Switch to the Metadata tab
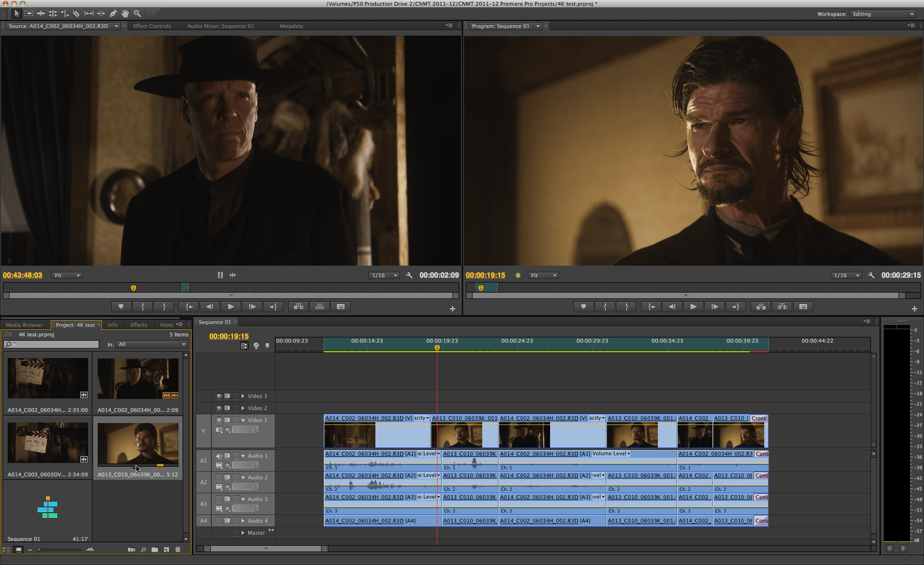The image size is (924, 565). coord(291,26)
